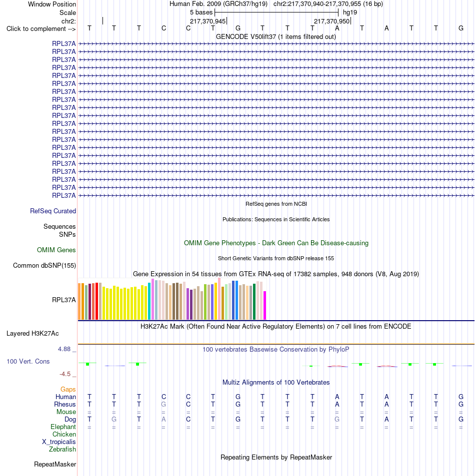Click the hg19 label beside scale bar

[350, 12]
